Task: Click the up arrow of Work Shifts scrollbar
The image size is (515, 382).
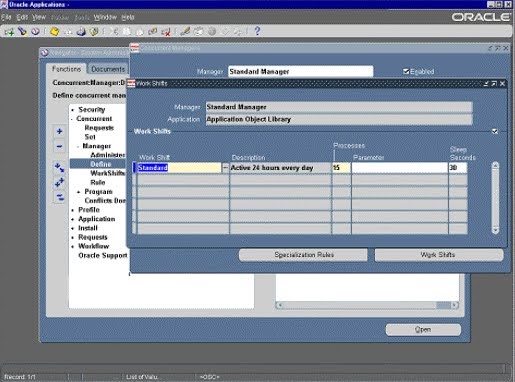Action: tap(495, 165)
